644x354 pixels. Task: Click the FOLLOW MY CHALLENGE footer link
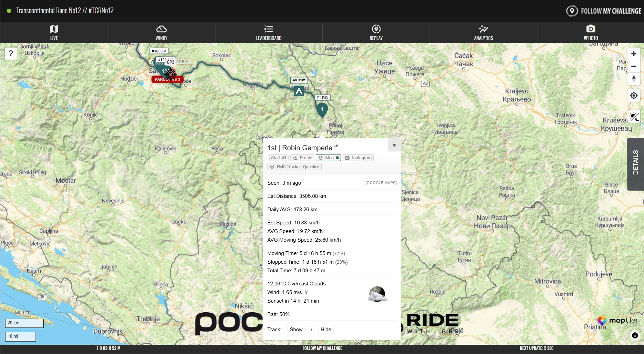coord(322,348)
